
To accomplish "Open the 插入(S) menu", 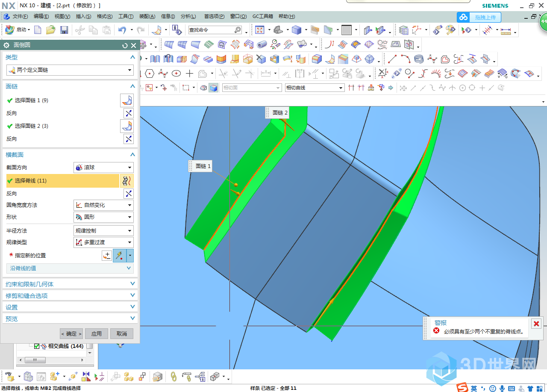I will tap(83, 17).
